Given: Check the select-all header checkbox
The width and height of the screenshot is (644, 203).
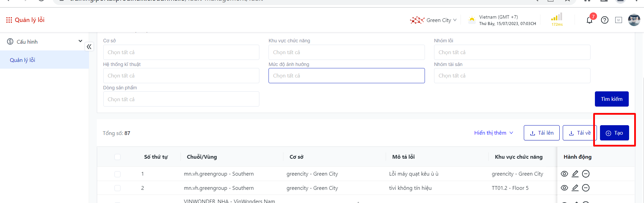Looking at the screenshot, I should [117, 157].
